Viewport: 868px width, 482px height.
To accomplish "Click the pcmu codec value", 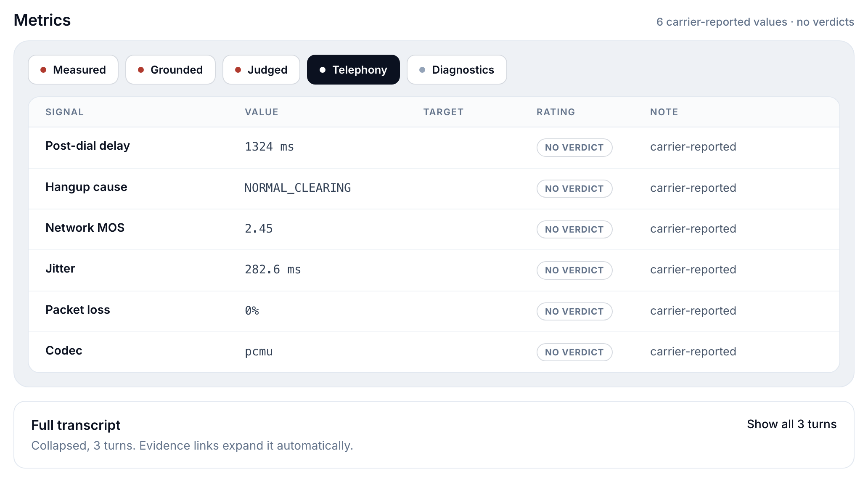I will pyautogui.click(x=259, y=352).
